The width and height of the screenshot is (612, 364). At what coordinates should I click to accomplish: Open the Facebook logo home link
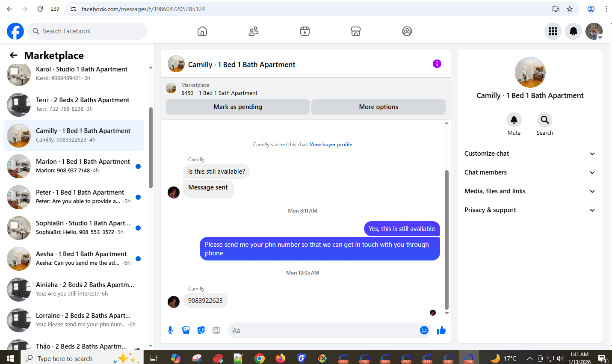coord(15,31)
